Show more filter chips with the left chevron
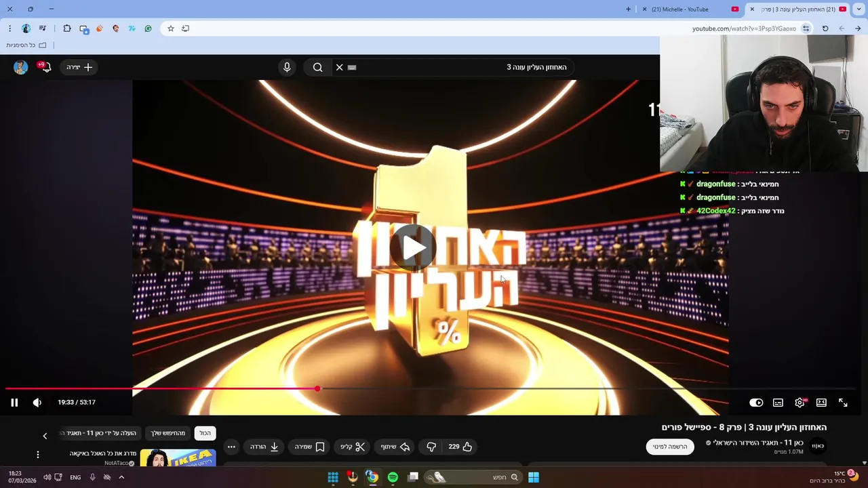 (x=45, y=436)
